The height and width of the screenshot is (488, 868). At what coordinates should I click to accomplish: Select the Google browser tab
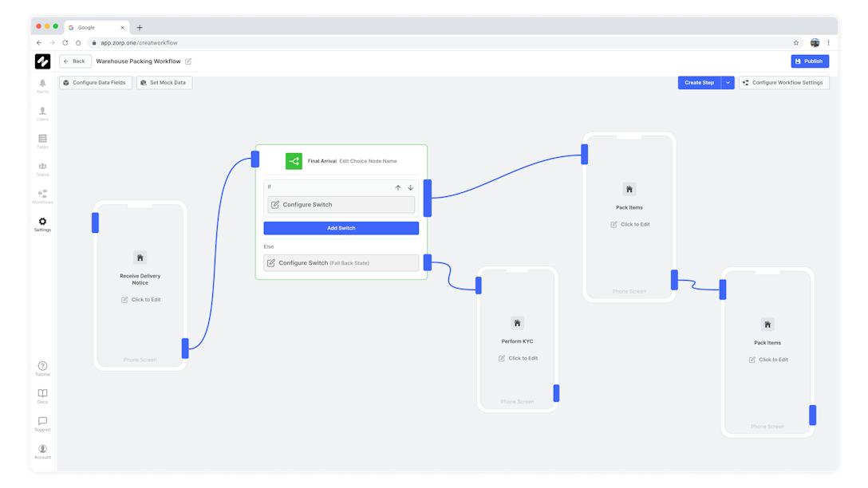(96, 27)
